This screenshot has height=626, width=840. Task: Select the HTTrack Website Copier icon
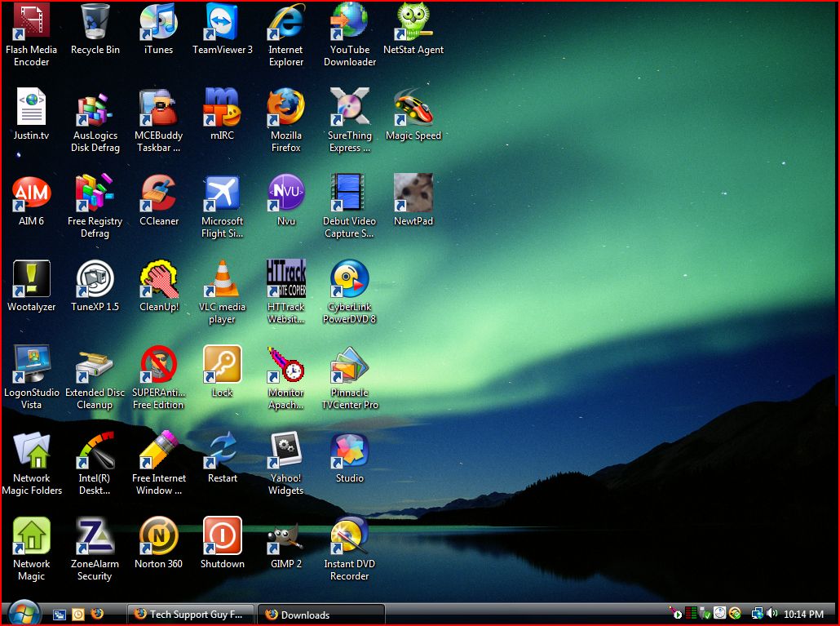286,278
